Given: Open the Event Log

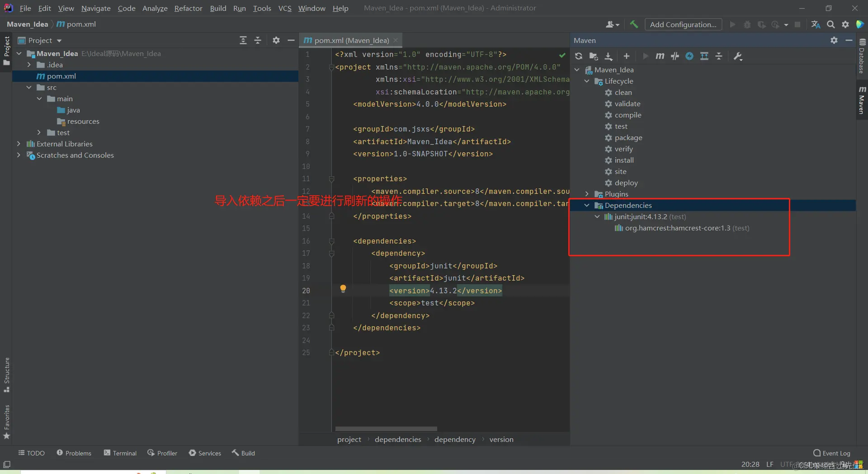Looking at the screenshot, I should (x=832, y=453).
